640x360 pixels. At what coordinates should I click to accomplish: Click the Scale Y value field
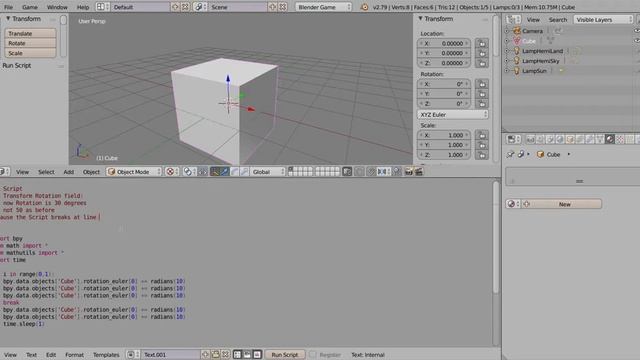tap(444, 145)
